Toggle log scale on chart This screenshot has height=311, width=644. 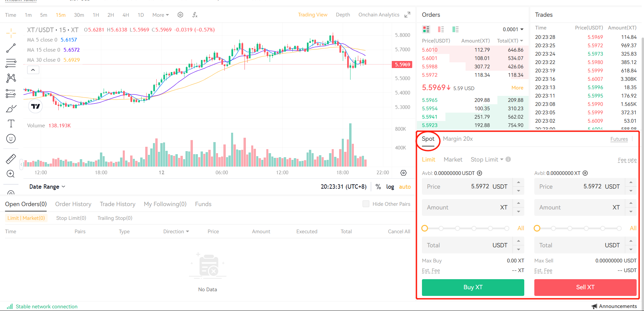tap(390, 187)
